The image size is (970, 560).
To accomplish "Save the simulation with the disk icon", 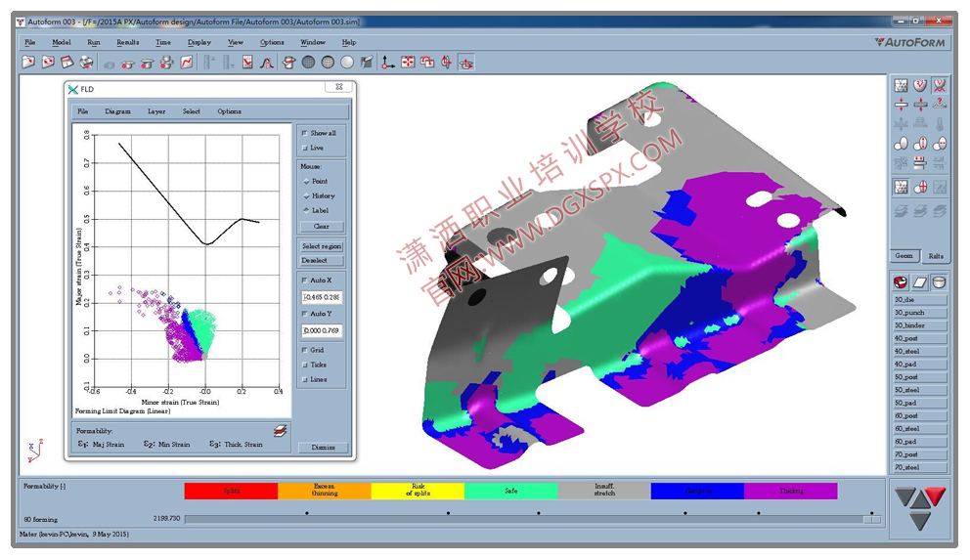I will pyautogui.click(x=66, y=63).
